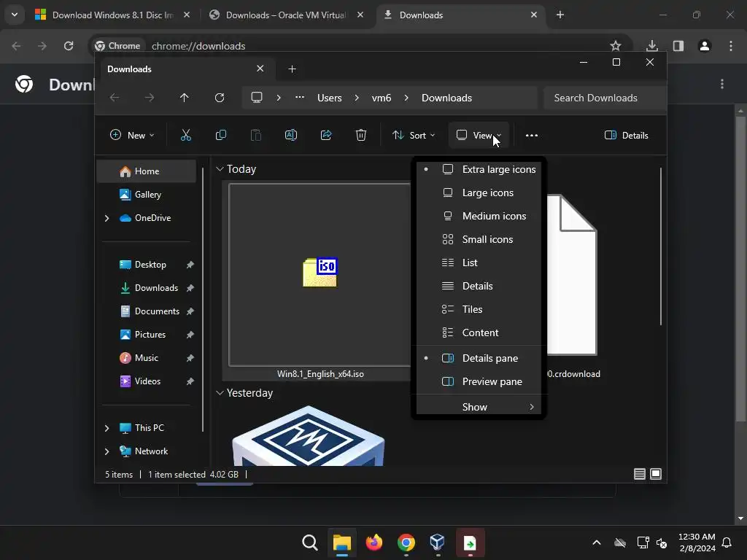Click vm6 in the breadcrumb path
The width and height of the screenshot is (747, 560).
[x=381, y=98]
